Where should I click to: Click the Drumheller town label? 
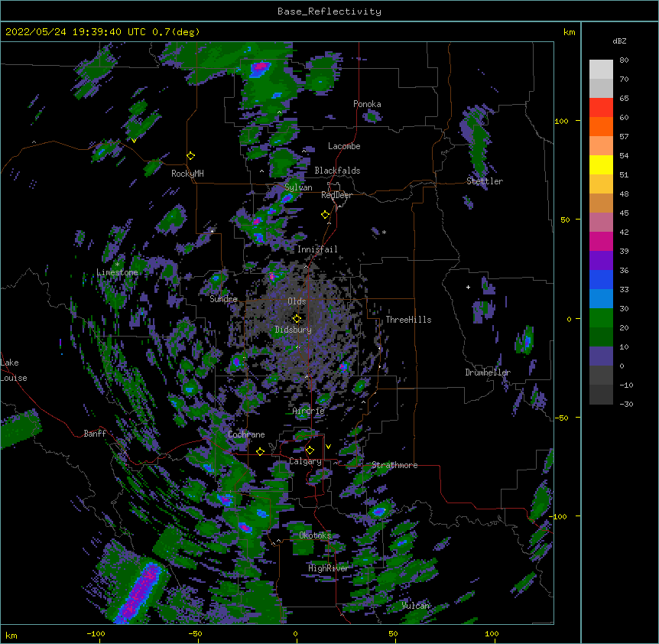pos(488,372)
